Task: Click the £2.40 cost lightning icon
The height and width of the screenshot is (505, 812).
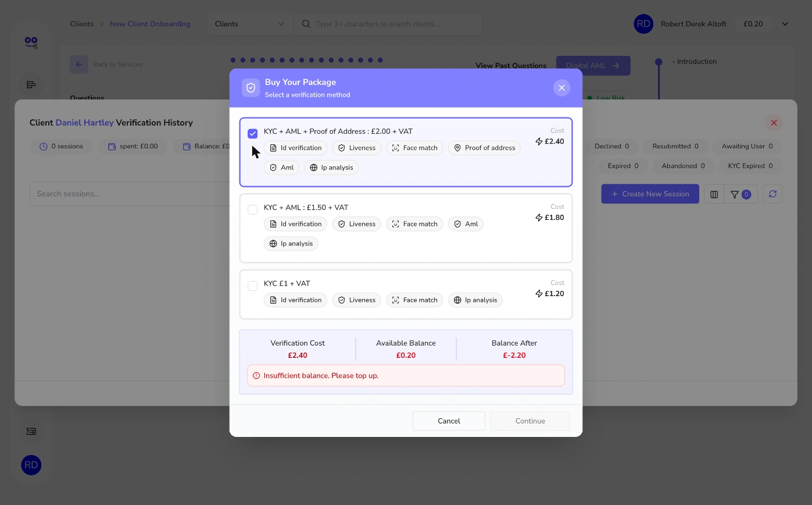Action: 539,141
